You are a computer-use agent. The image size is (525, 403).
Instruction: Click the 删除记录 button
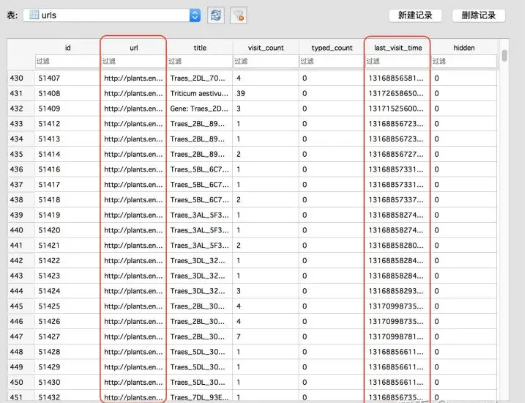point(478,15)
